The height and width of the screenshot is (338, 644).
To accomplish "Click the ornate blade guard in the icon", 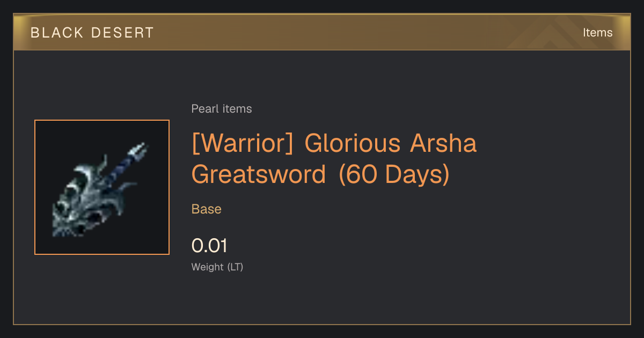I will pyautogui.click(x=91, y=201).
